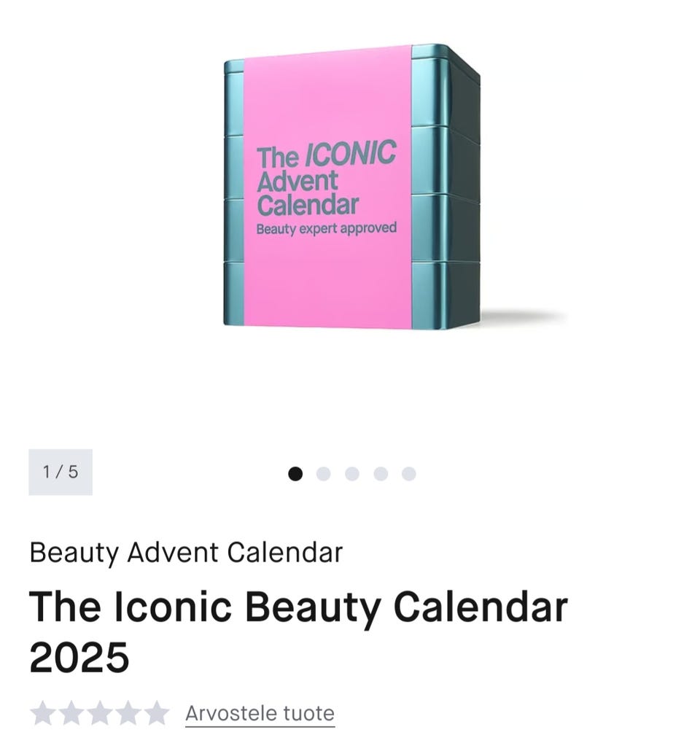Select the third carousel dot
The width and height of the screenshot is (700, 743).
(352, 474)
